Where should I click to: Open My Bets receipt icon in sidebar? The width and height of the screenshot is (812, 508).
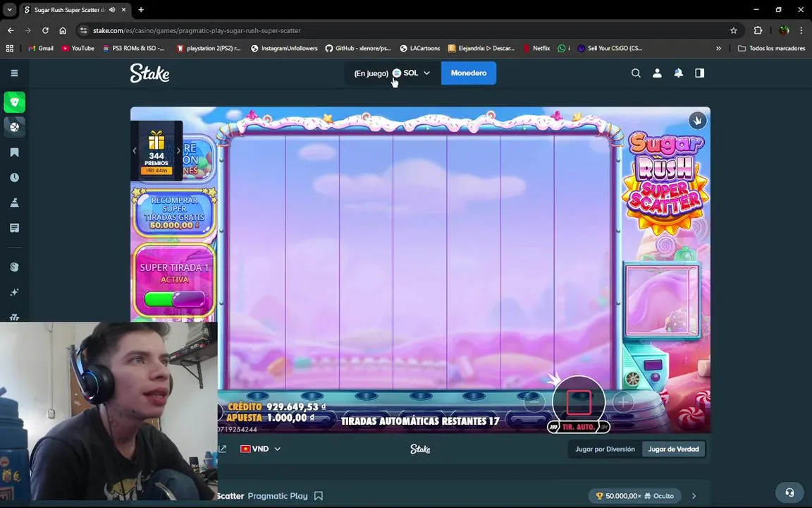(x=15, y=228)
